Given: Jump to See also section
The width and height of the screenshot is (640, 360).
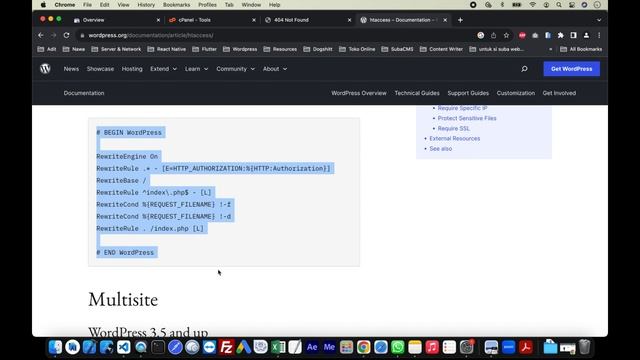Looking at the screenshot, I should click(x=440, y=149).
